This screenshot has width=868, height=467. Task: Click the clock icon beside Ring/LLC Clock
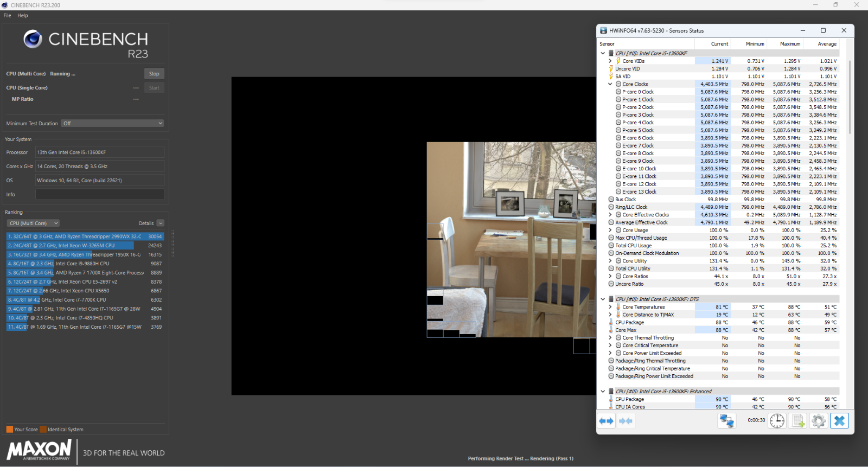[x=611, y=207]
